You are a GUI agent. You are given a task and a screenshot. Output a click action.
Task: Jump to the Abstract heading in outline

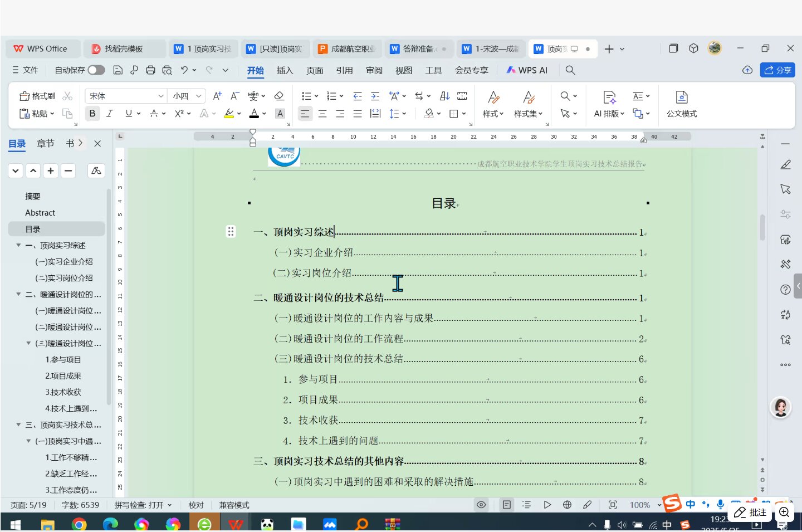click(x=40, y=213)
